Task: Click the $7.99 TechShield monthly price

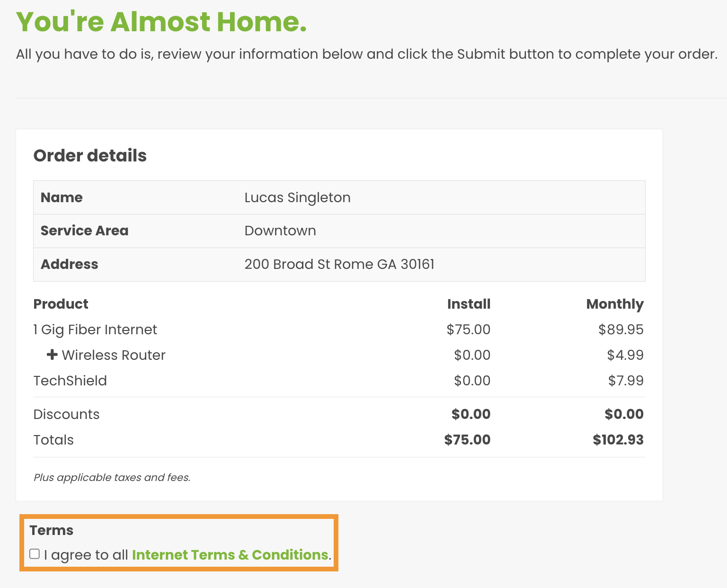Action: [625, 381]
